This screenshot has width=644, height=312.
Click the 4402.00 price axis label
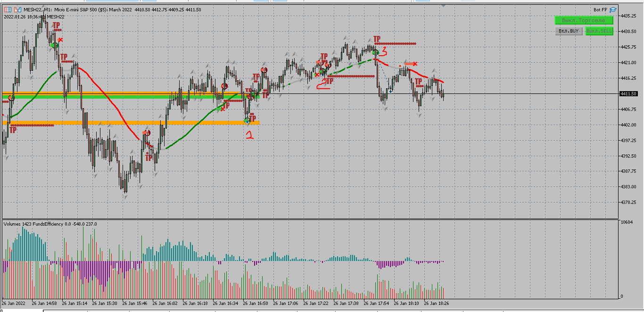(x=629, y=125)
